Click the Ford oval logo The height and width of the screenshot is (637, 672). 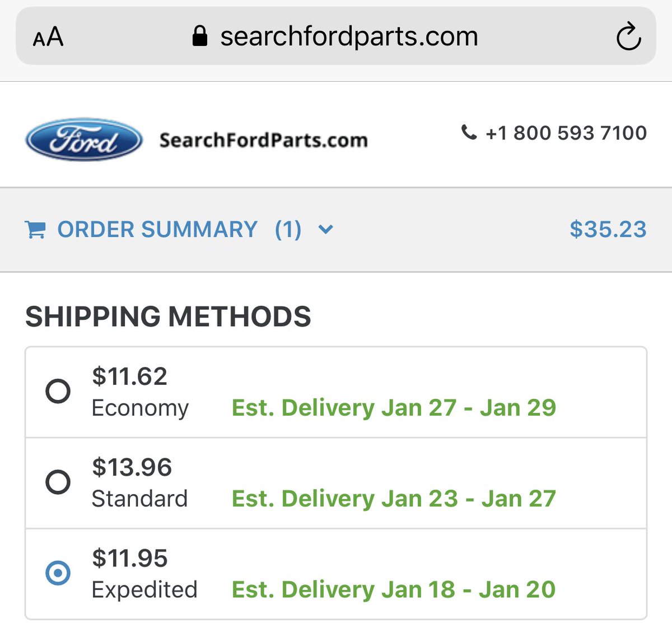(84, 140)
